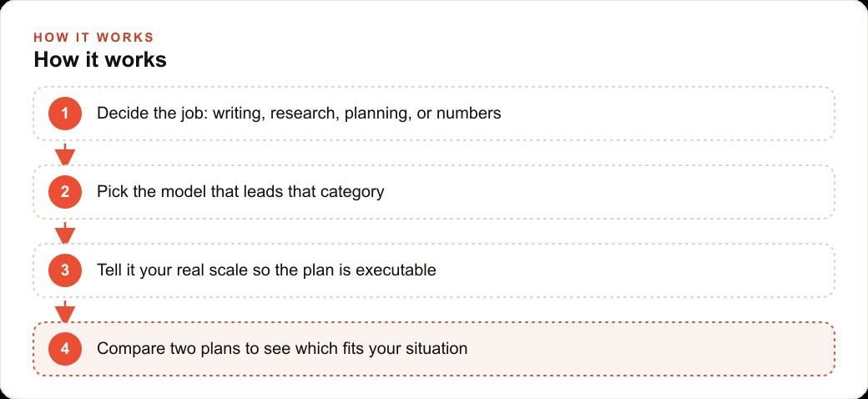The width and height of the screenshot is (868, 399).
Task: Click the red number 2 circle badge
Action: pos(65,192)
